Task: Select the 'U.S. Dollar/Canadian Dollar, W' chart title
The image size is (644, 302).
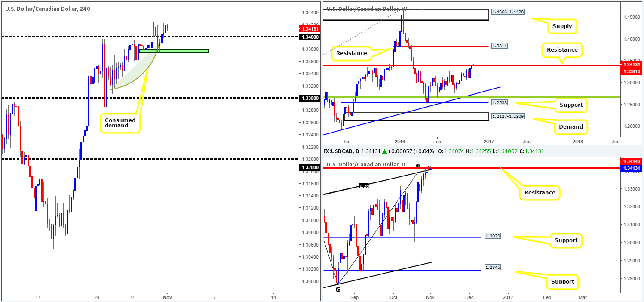Action: coord(367,8)
